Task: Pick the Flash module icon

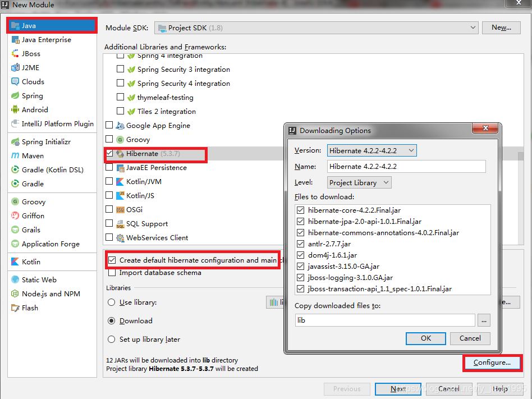Action: [x=15, y=308]
